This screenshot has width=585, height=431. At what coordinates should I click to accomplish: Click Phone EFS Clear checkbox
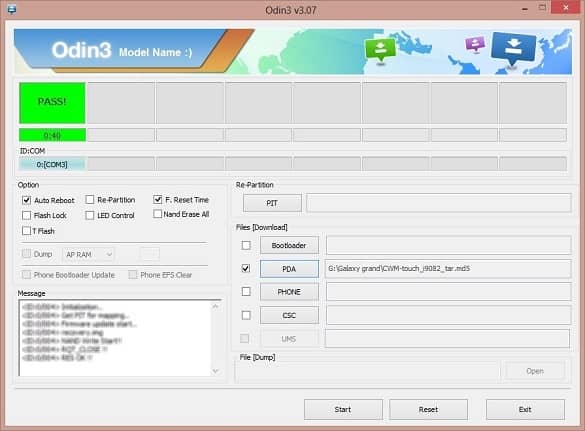pyautogui.click(x=132, y=275)
